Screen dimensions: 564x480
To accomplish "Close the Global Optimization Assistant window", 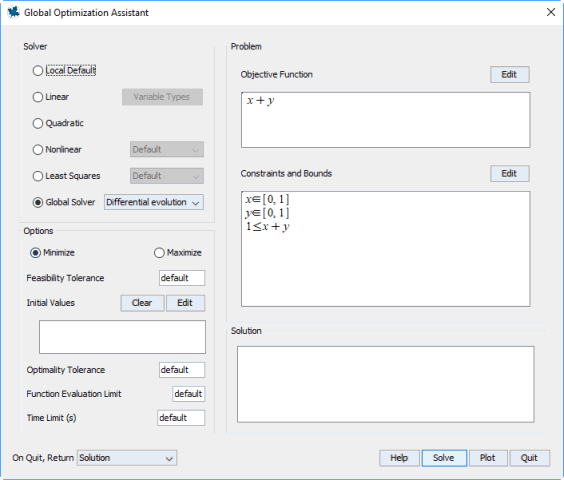I will coord(551,12).
